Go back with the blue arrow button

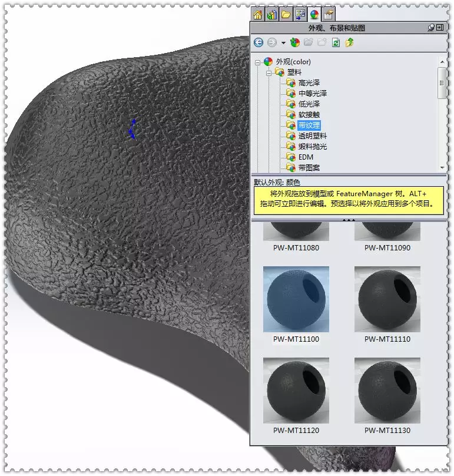(259, 42)
